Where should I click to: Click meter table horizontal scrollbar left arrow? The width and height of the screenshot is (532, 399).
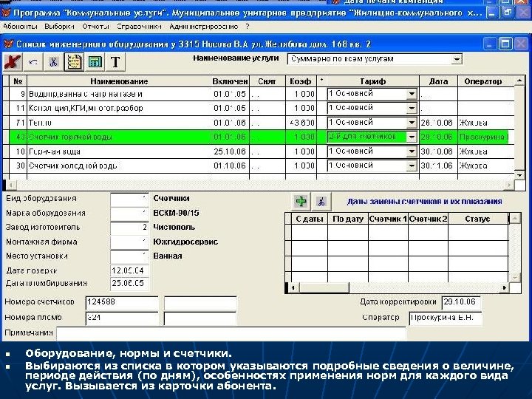[293, 287]
